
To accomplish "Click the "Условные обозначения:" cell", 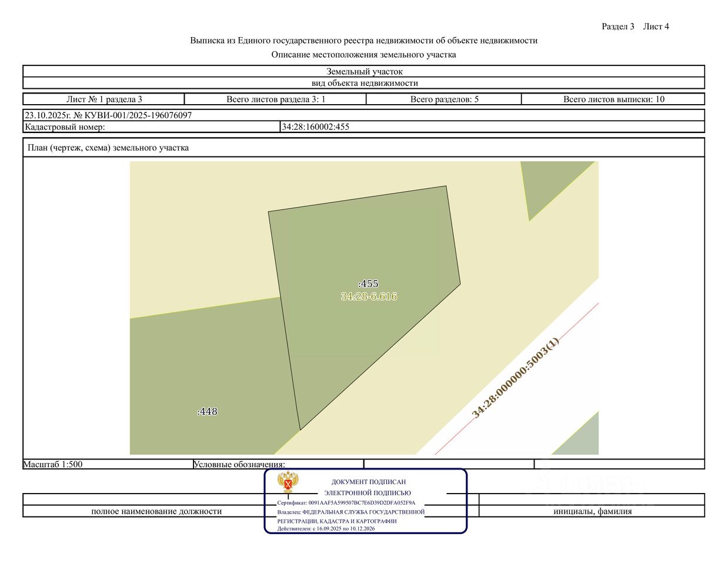I will pyautogui.click(x=278, y=464).
